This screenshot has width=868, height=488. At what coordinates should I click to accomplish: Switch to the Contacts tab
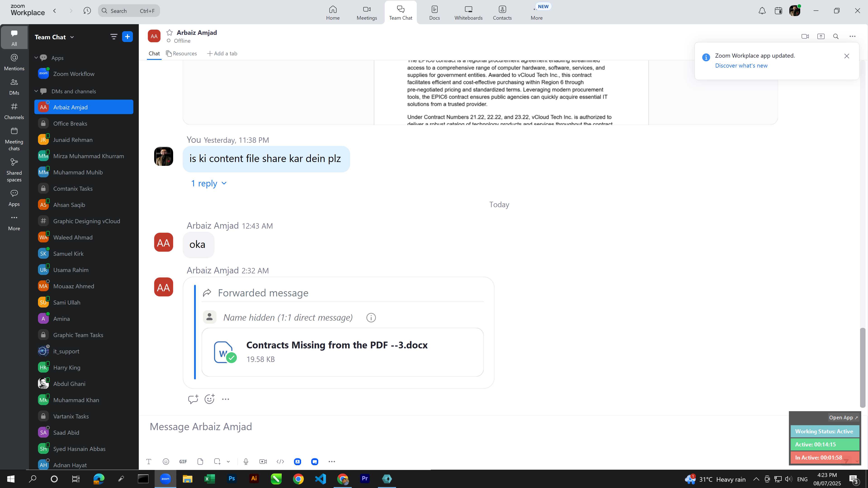tap(502, 12)
